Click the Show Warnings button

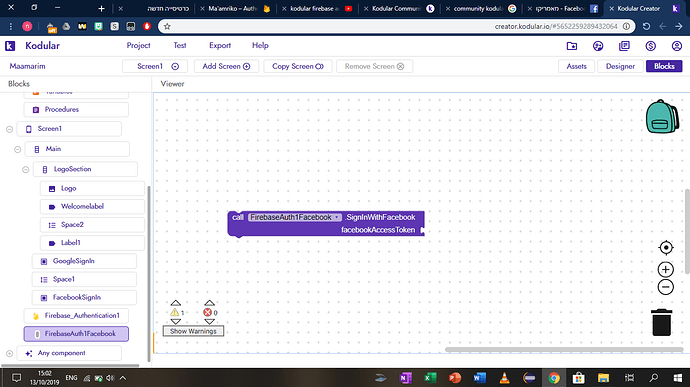click(193, 331)
